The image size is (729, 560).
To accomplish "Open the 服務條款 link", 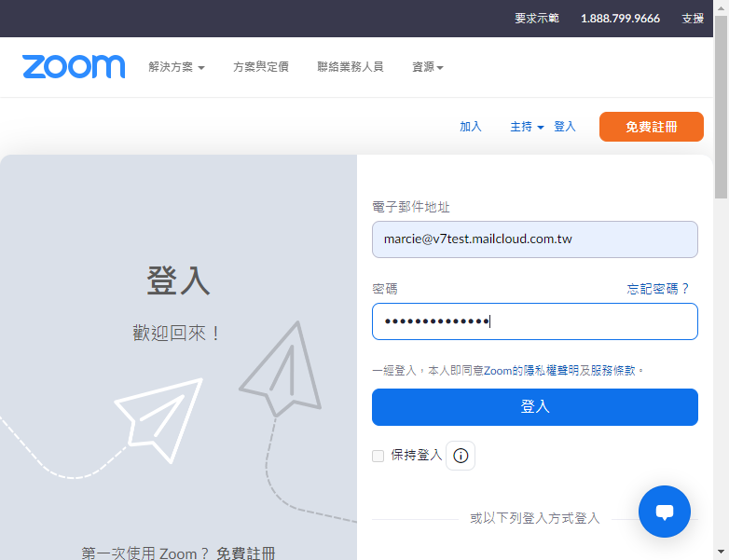I will (x=612, y=371).
